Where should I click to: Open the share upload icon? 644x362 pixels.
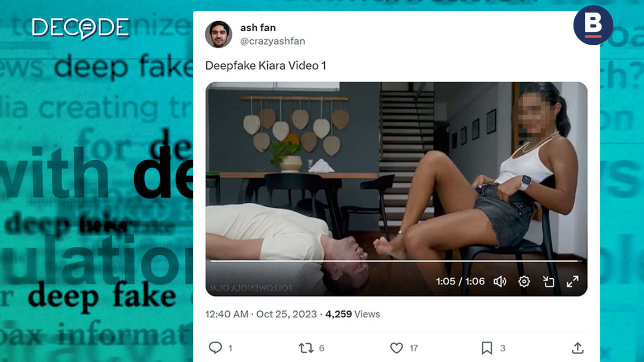click(x=578, y=348)
